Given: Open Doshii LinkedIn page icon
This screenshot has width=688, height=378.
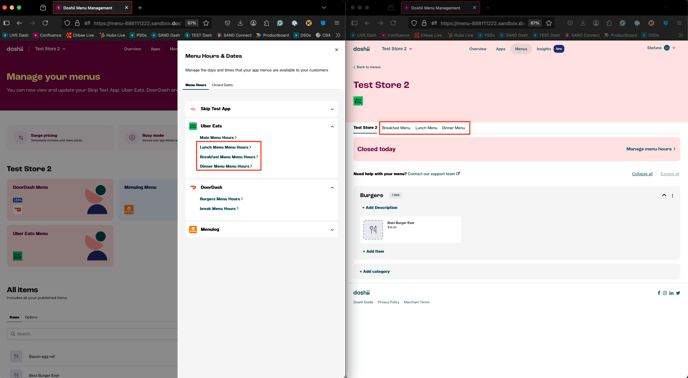Looking at the screenshot, I should (x=671, y=293).
